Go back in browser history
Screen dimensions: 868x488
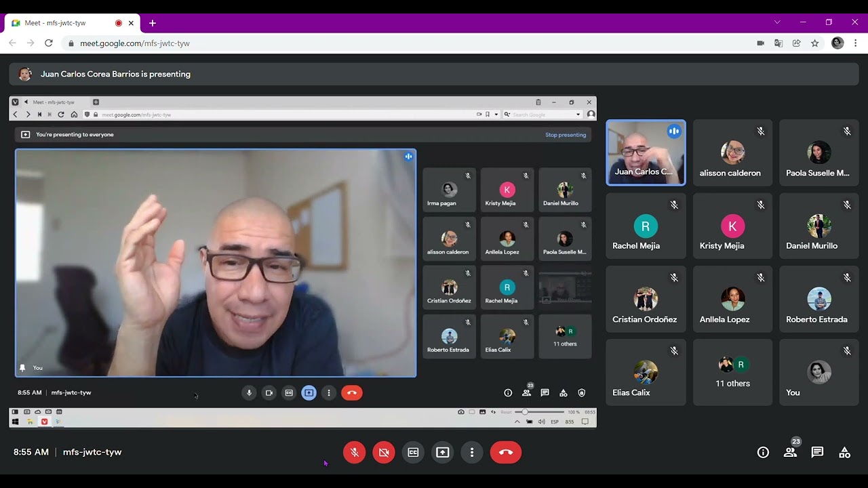[x=12, y=43]
